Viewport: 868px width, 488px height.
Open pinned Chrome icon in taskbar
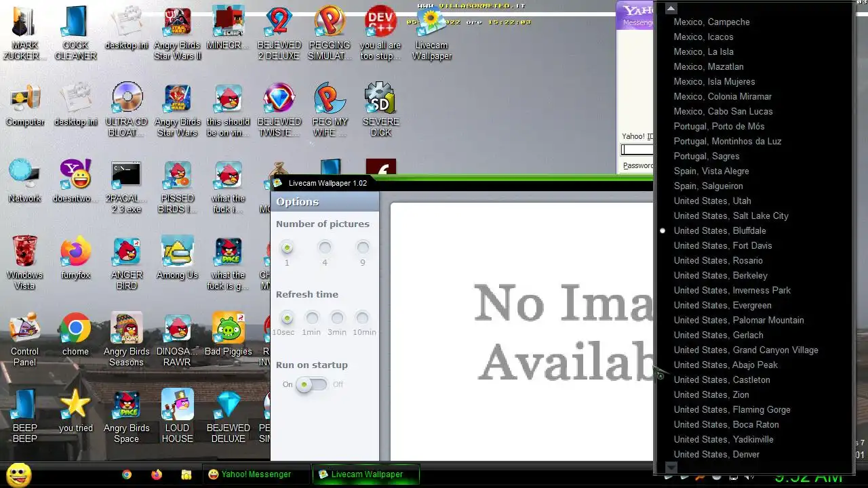click(x=127, y=475)
